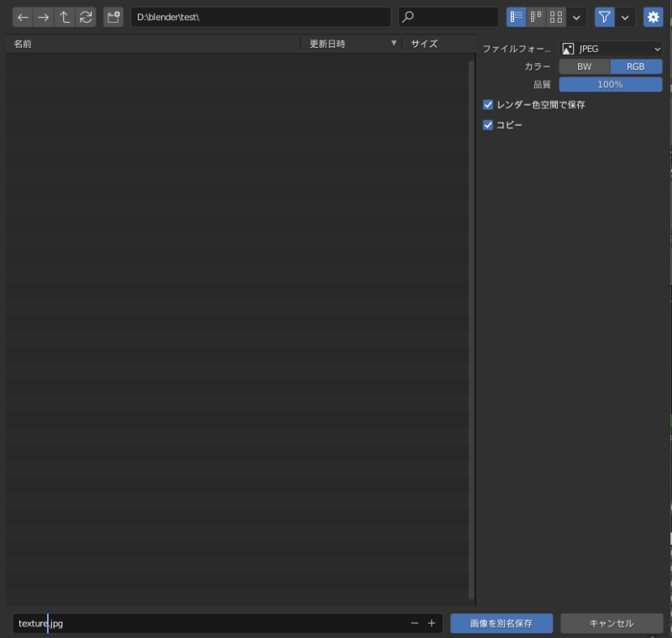Decrement filename number with minus button
The height and width of the screenshot is (638, 672).
(414, 624)
